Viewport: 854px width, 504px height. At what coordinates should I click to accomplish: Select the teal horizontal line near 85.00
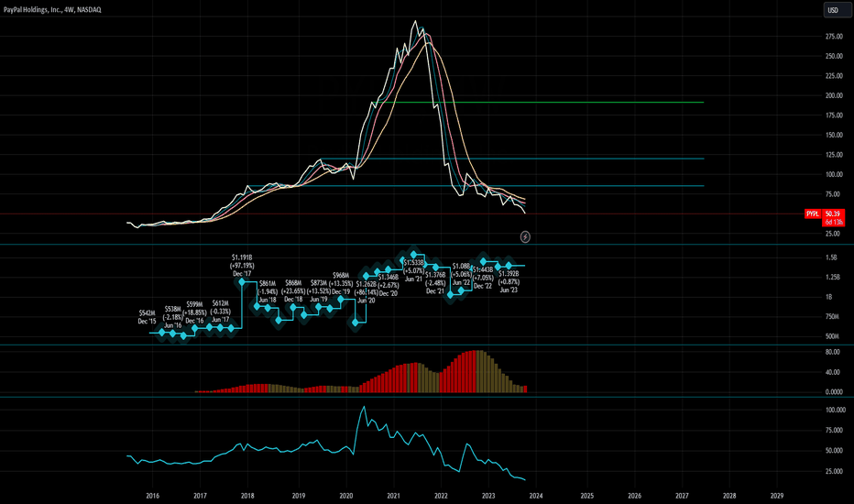coord(476,186)
